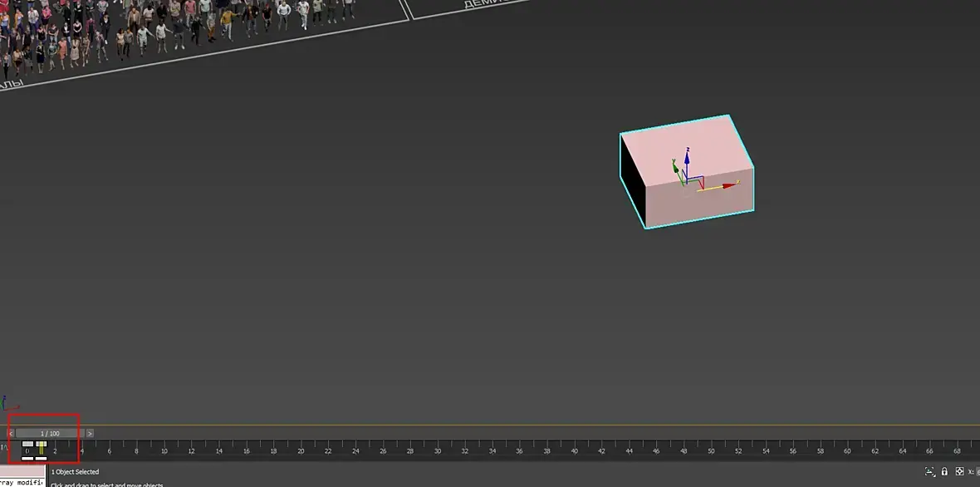Click the time slider showing 1 / 100
Screen dimensions: 980x487
50,433
